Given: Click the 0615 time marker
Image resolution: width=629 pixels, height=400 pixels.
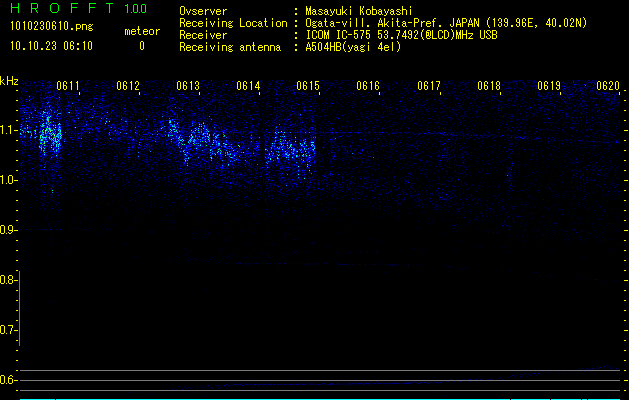Looking at the screenshot, I should (308, 86).
